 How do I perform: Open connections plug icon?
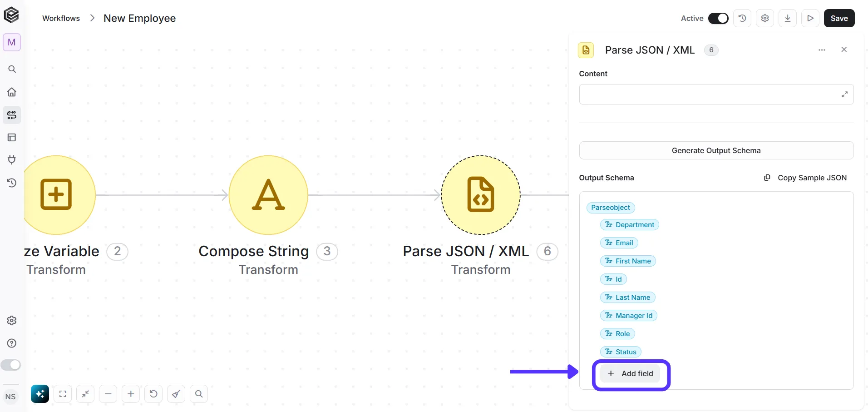click(x=12, y=160)
